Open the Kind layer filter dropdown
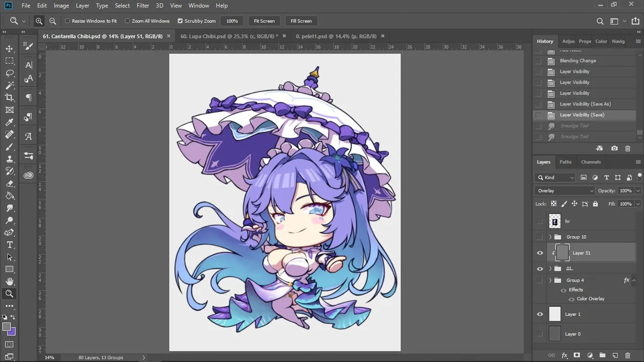The height and width of the screenshot is (362, 644). pyautogui.click(x=555, y=177)
